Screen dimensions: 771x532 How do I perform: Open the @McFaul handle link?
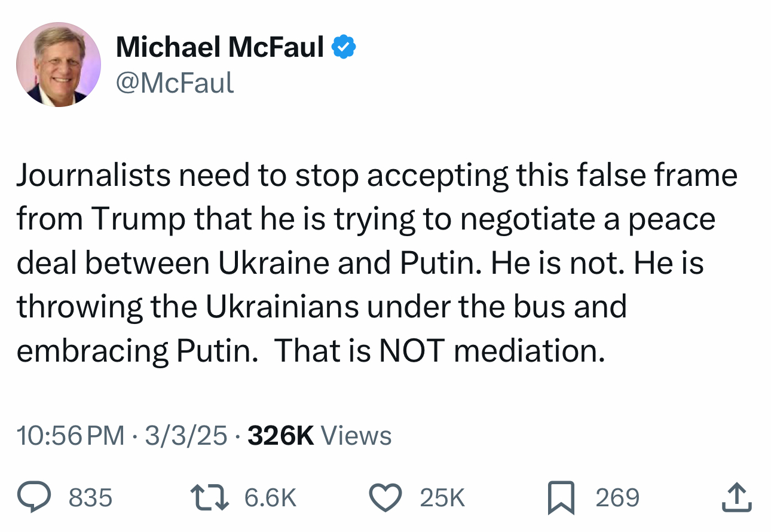click(175, 82)
